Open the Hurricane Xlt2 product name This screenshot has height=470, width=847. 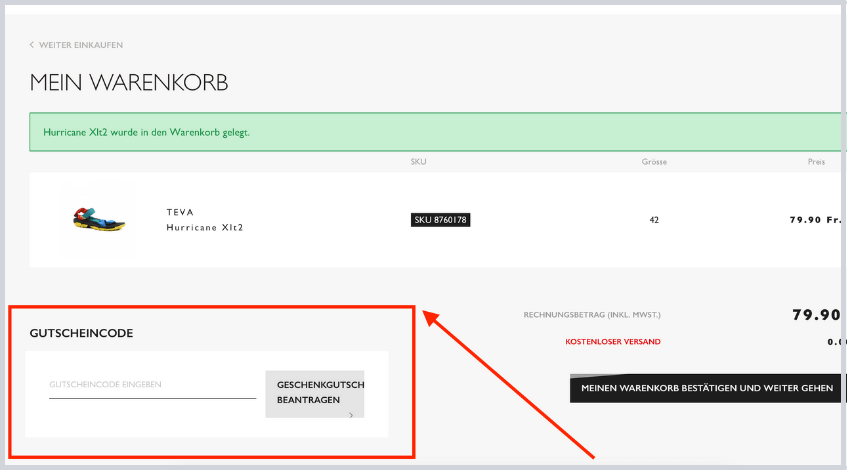pos(204,227)
